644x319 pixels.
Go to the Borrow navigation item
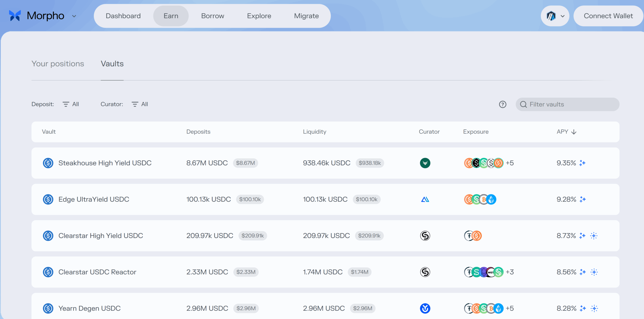tap(212, 16)
